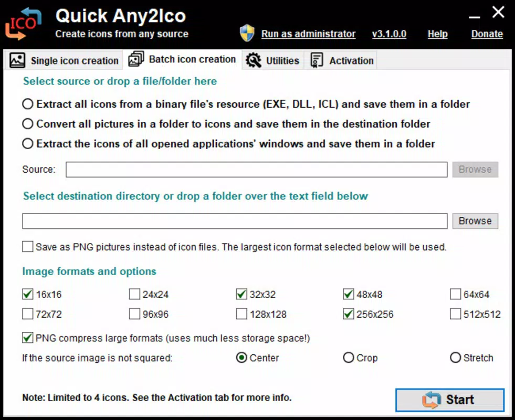Click the Source text field
515x420 pixels.
click(x=257, y=170)
